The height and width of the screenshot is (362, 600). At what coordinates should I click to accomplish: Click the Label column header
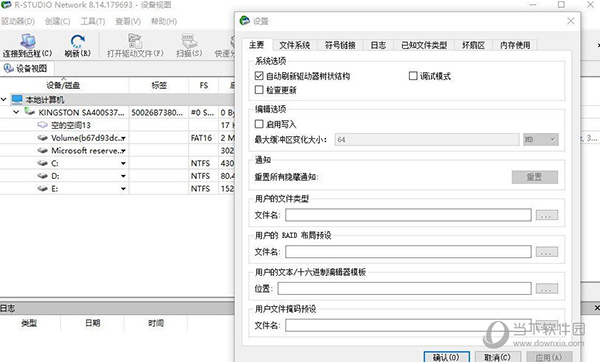click(x=159, y=85)
